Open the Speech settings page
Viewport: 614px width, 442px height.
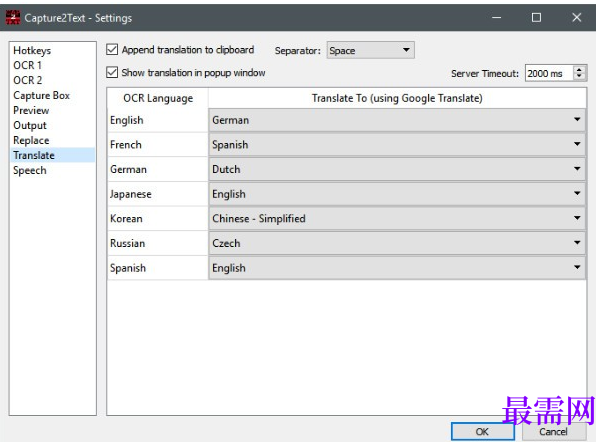[x=52, y=170]
